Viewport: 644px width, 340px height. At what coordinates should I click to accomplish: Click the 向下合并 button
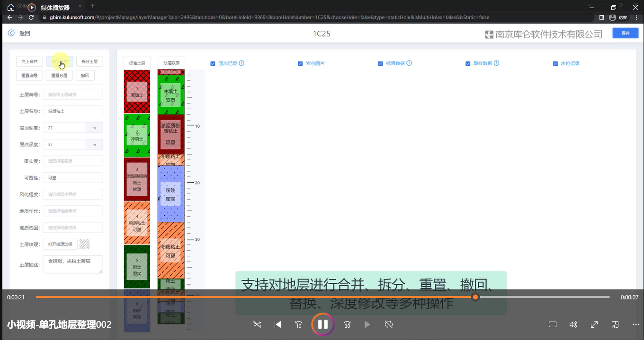(x=60, y=61)
